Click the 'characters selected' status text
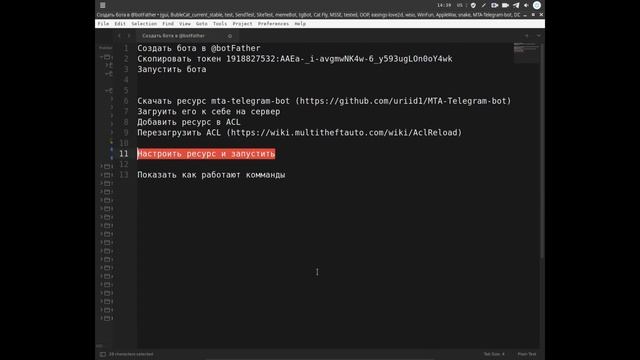This screenshot has height=360, width=640. tap(131, 354)
